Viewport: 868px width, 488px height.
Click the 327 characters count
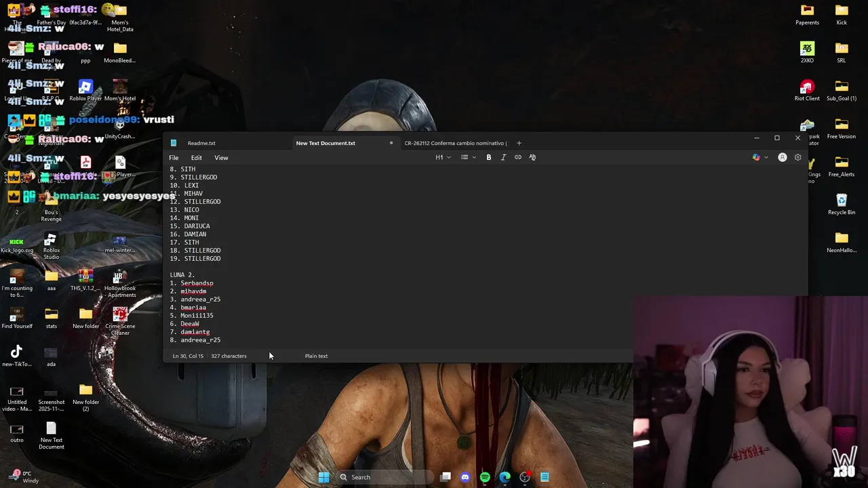(x=229, y=356)
